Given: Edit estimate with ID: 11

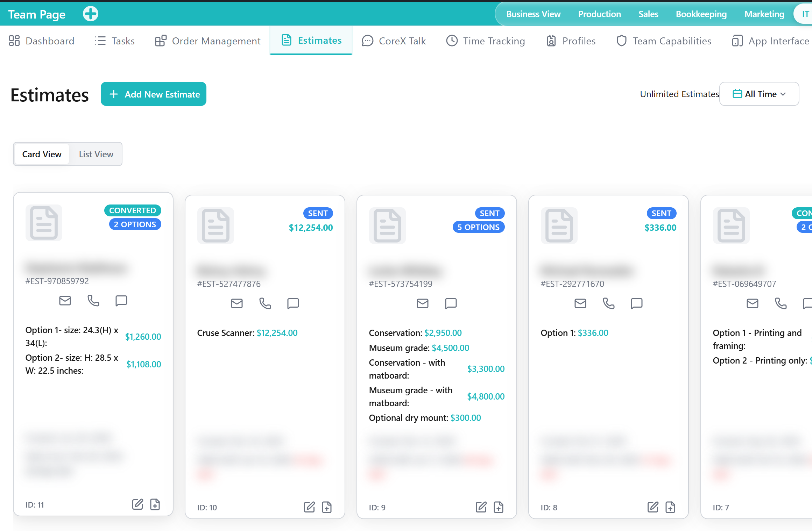Looking at the screenshot, I should 137,504.
